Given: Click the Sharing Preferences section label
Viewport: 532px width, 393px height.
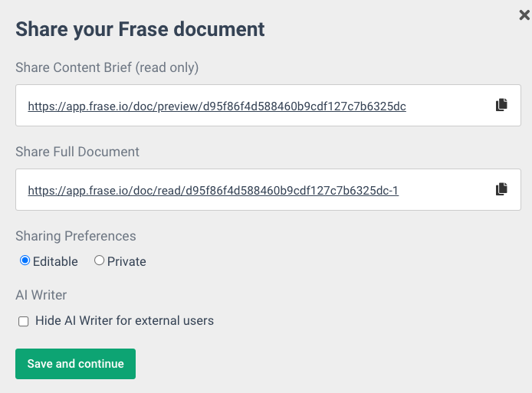Looking at the screenshot, I should 76,236.
